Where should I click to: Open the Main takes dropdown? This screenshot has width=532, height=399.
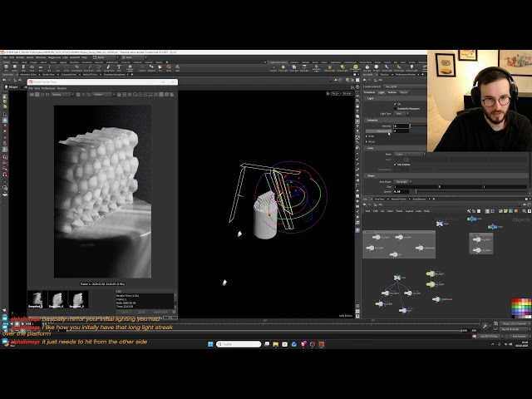(x=134, y=57)
